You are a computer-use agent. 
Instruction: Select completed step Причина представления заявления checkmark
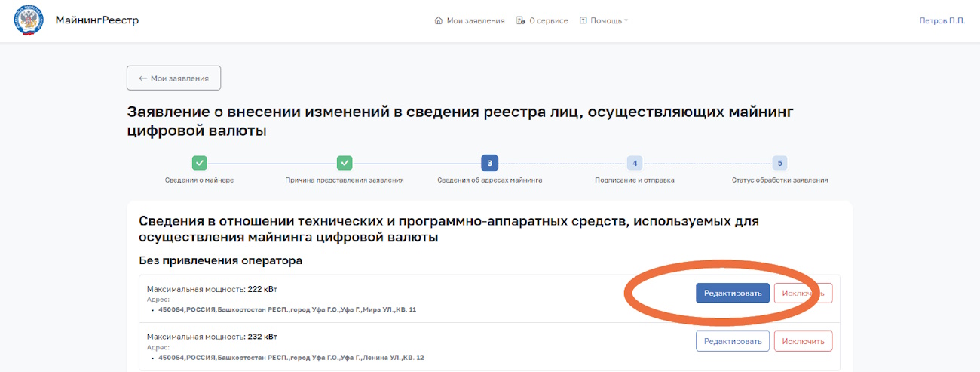click(345, 163)
